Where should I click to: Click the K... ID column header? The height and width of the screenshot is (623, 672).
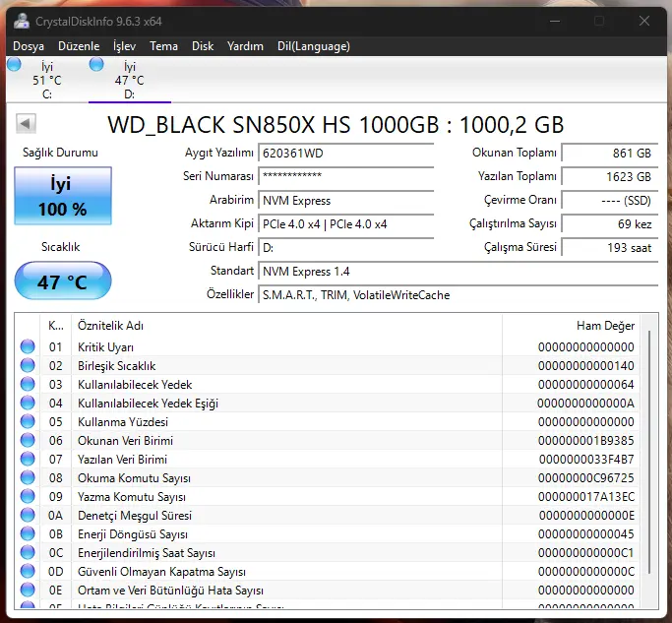pyautogui.click(x=56, y=326)
